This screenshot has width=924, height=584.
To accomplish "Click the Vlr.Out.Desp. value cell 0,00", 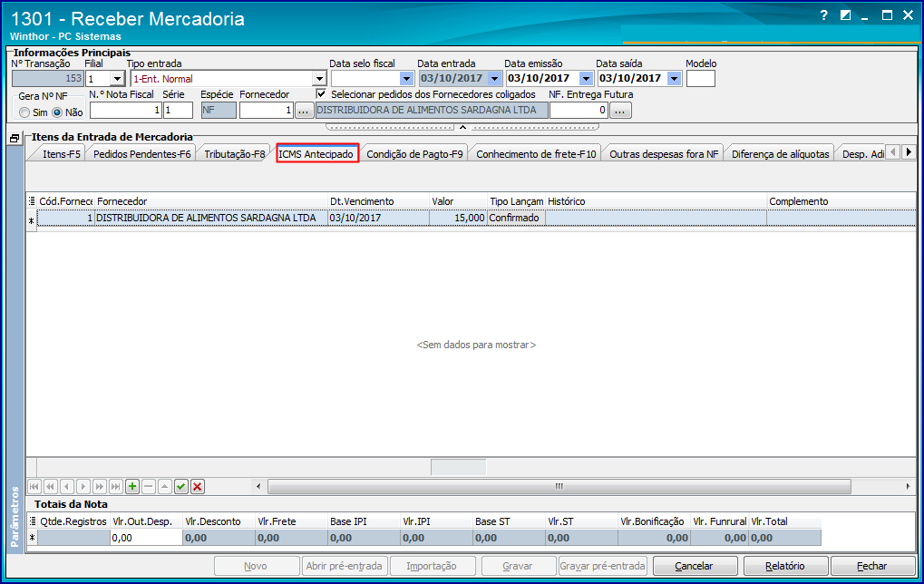I will tap(146, 538).
